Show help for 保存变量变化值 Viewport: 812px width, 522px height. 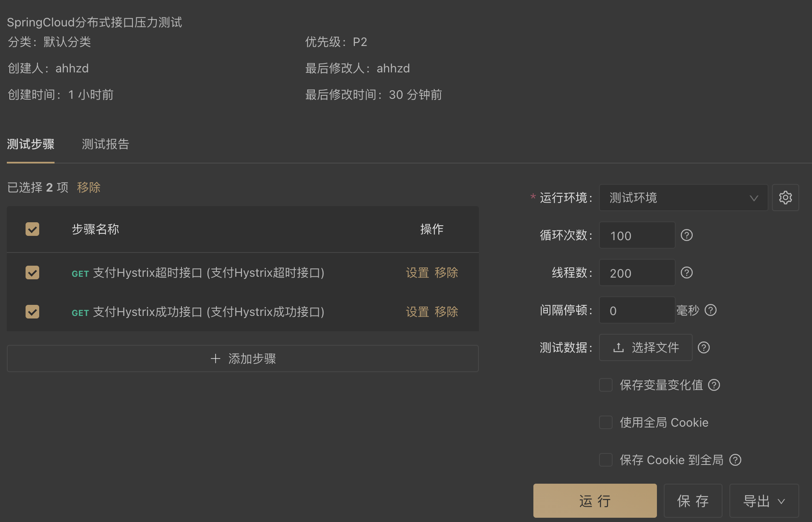tap(714, 385)
